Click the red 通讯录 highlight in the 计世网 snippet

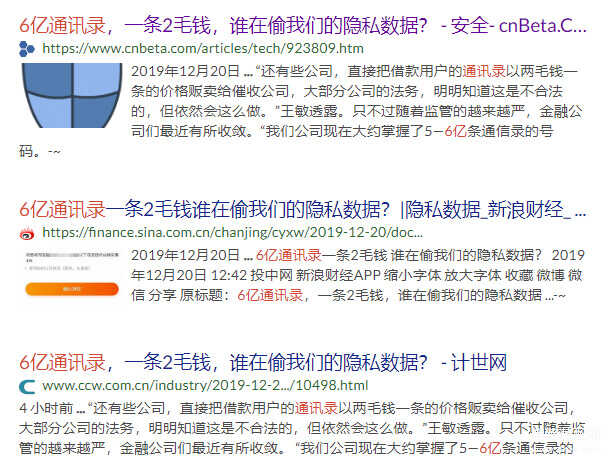tap(316, 408)
